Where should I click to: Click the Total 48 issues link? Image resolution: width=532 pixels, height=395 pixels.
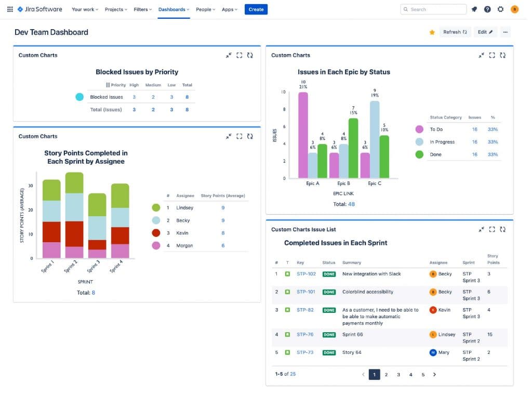point(352,204)
